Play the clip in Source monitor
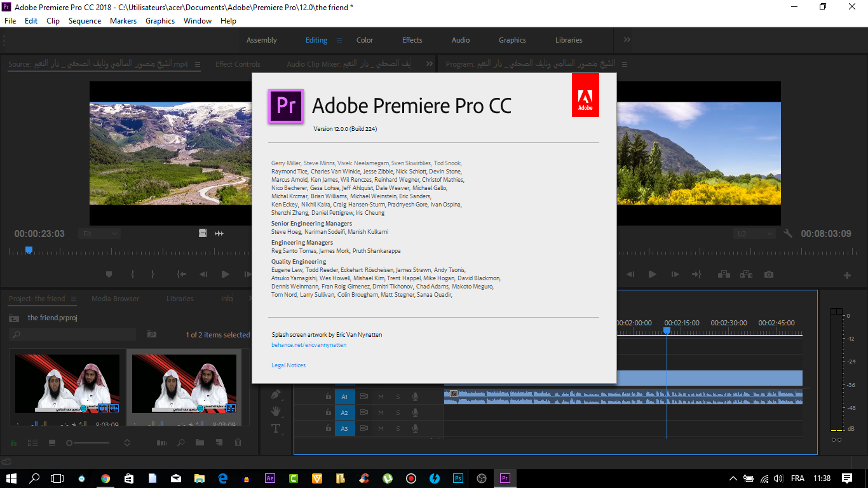Screen dimensions: 868x488 click(x=225, y=274)
